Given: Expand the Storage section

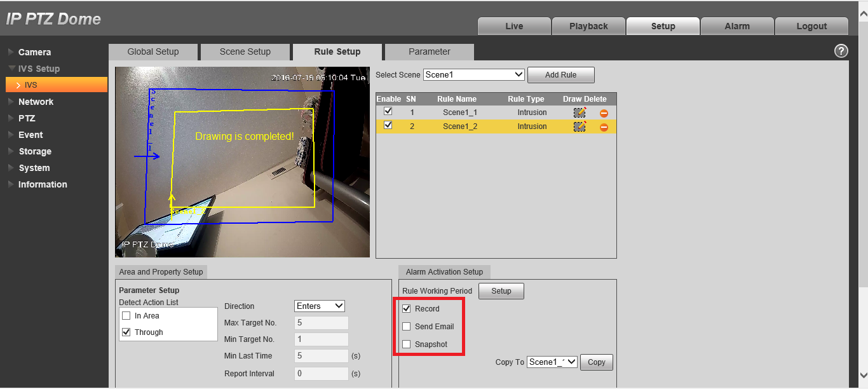Looking at the screenshot, I should click(x=35, y=151).
